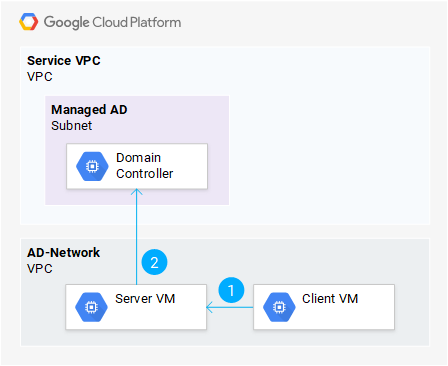Click the Service VPC heading
Viewport: 448px width, 366px height.
coord(64,61)
